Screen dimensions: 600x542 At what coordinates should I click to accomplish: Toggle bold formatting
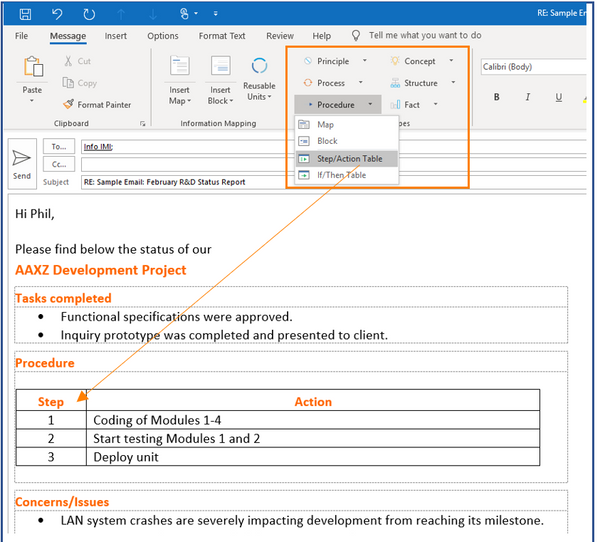(x=496, y=97)
